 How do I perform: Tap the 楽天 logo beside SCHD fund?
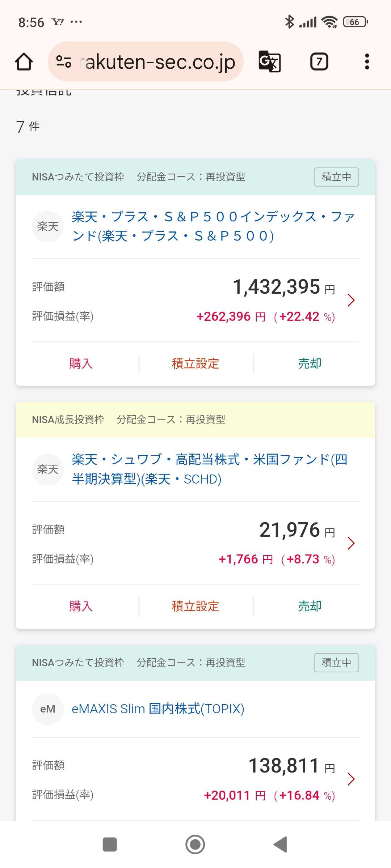point(48,469)
